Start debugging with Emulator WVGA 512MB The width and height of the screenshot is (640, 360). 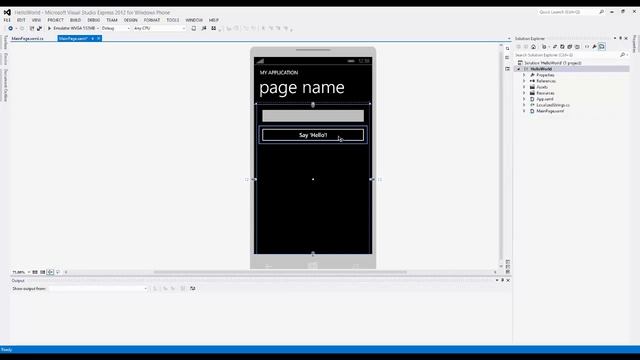coord(72,28)
